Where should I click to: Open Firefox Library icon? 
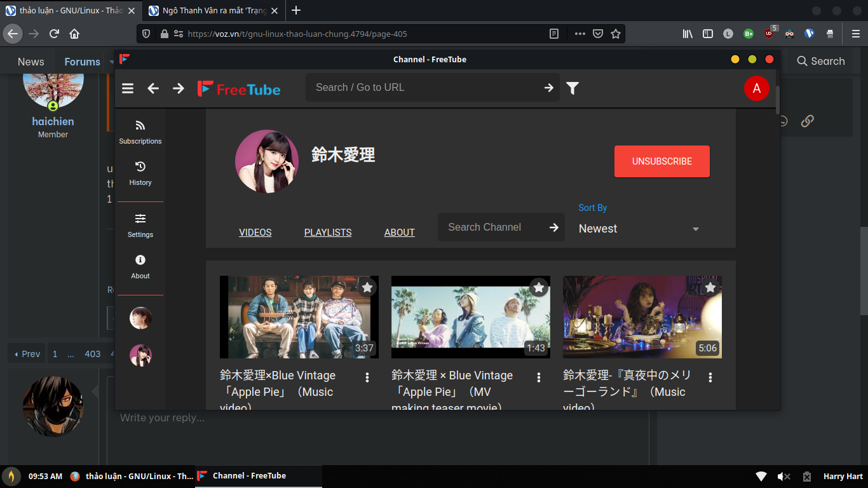[x=688, y=34]
